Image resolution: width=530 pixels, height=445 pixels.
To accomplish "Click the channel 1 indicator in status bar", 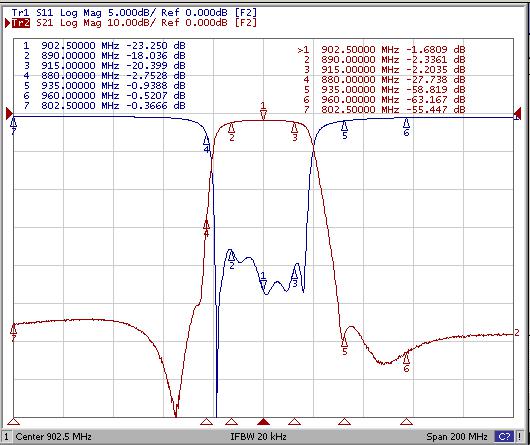I will pyautogui.click(x=6, y=437).
